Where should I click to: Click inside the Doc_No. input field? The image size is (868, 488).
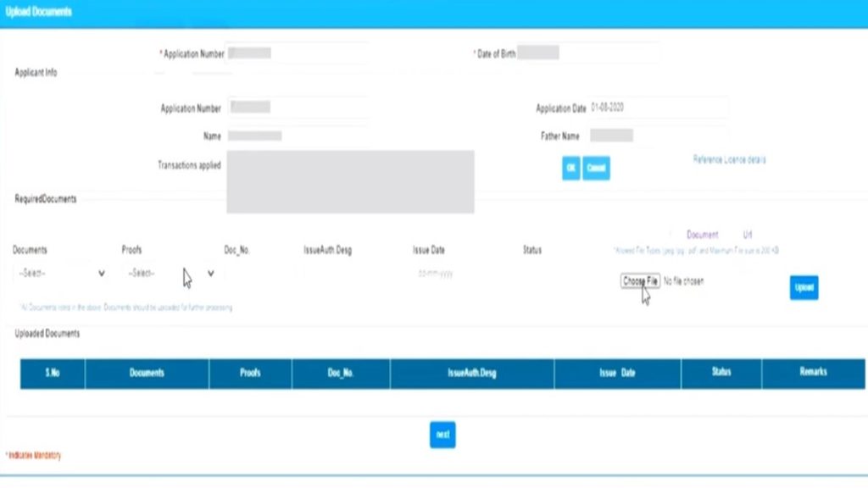pos(254,274)
